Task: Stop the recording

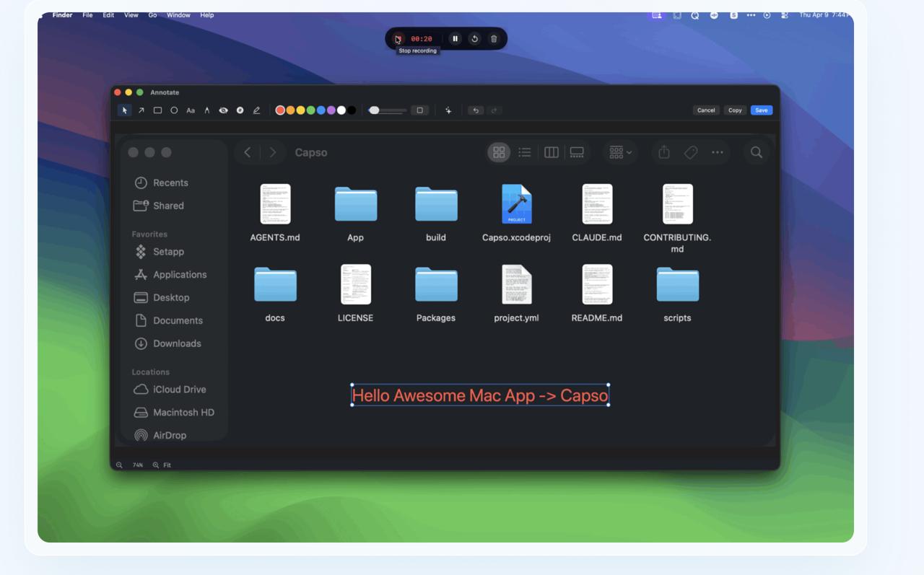Action: tap(397, 39)
